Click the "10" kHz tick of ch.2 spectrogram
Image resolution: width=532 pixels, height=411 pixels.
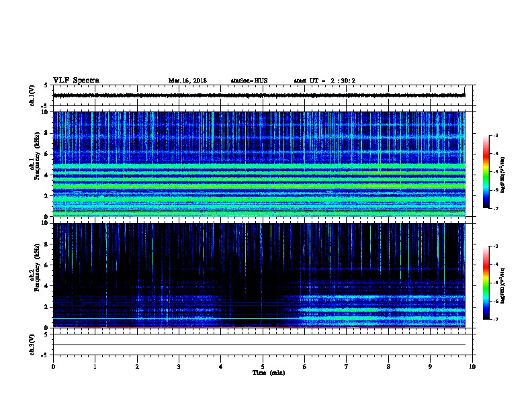tap(46, 223)
